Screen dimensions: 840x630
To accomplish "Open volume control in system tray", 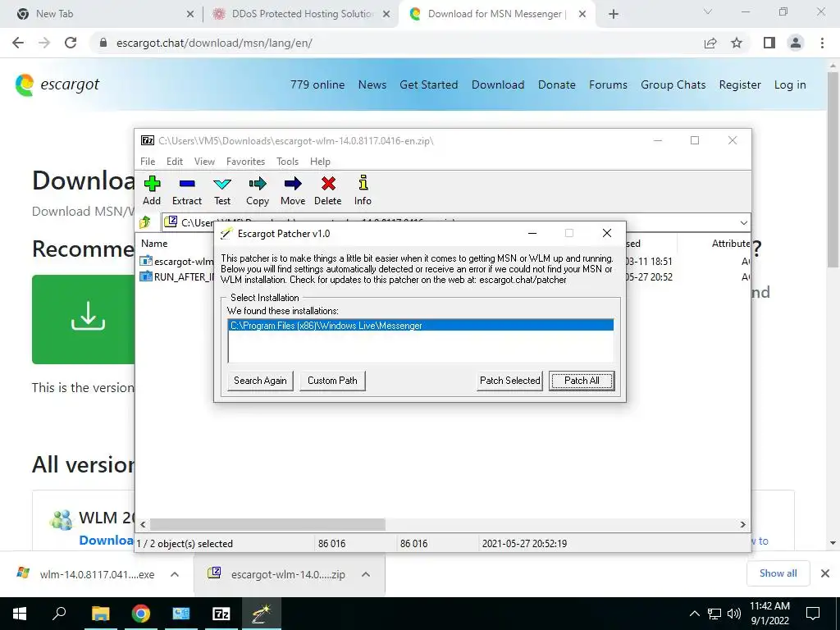I will pyautogui.click(x=734, y=614).
